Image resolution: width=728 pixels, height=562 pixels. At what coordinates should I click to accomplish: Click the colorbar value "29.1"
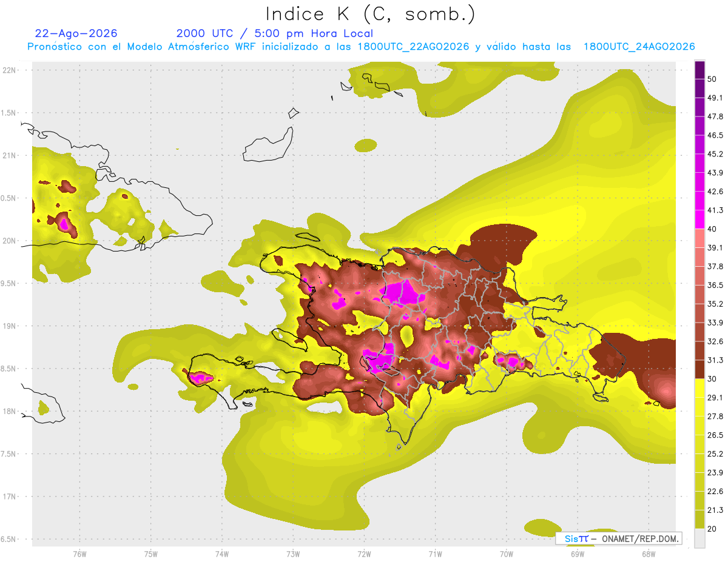715,397
